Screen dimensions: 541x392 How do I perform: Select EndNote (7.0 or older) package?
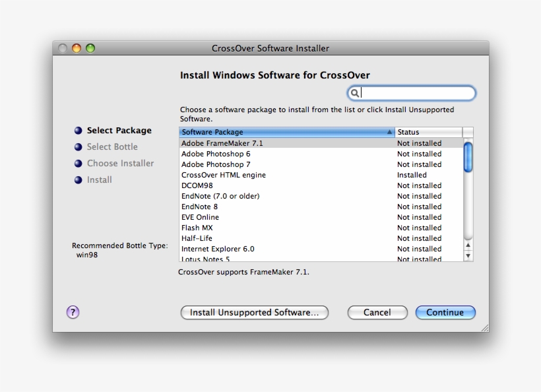click(321, 196)
